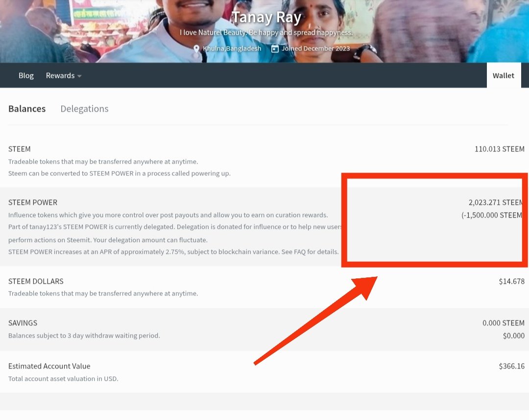The height and width of the screenshot is (420, 529).
Task: Click the Tanay Ray profile name
Action: (266, 18)
